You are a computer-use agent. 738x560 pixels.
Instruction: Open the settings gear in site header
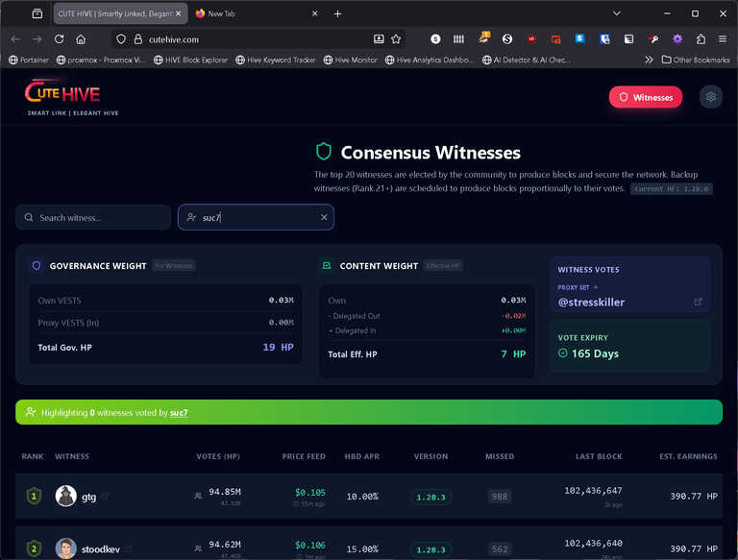point(710,97)
